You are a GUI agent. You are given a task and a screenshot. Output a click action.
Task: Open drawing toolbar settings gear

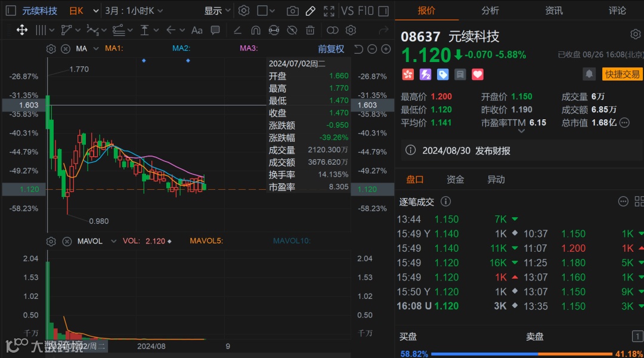[x=351, y=30]
